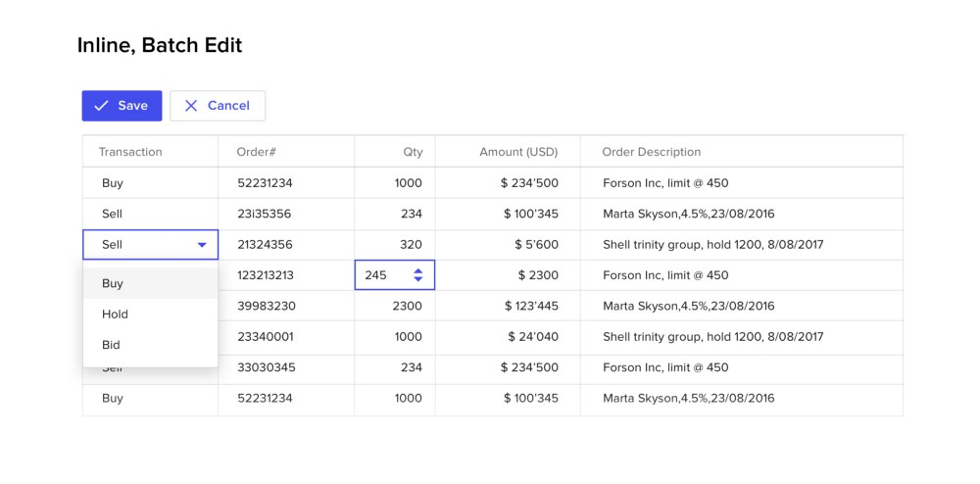980x484 pixels.
Task: Edit order number 21324356 cell
Action: coord(265,245)
